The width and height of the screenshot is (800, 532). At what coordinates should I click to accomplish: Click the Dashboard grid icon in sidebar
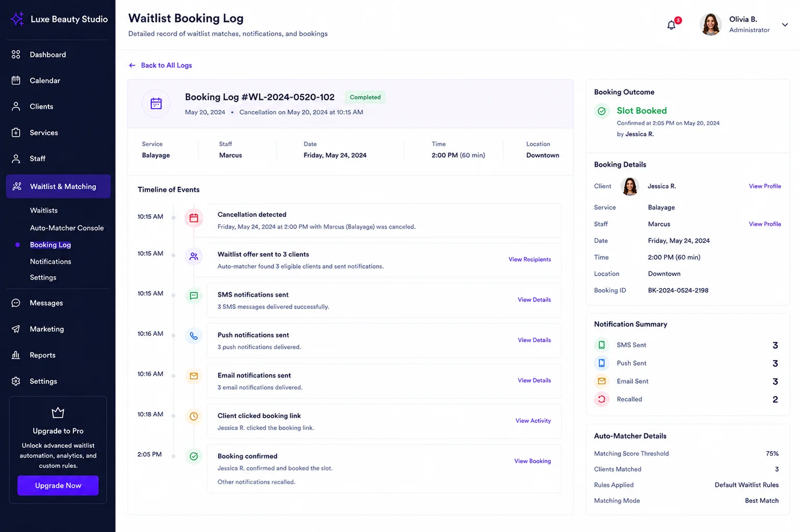[16, 55]
